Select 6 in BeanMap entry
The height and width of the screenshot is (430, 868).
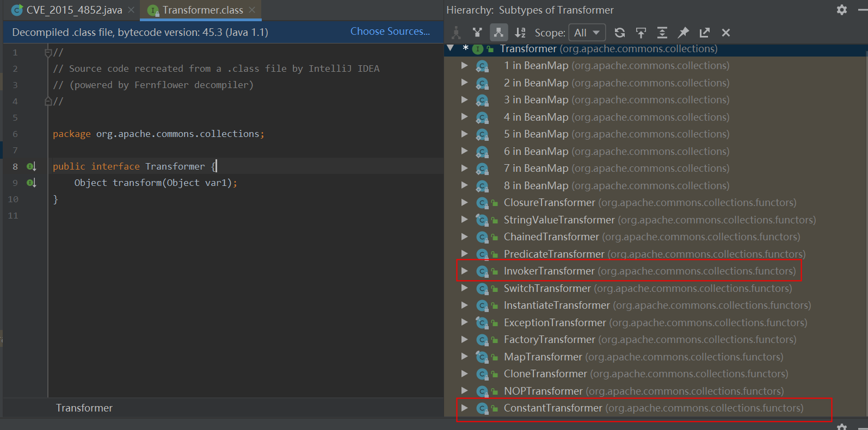point(616,151)
